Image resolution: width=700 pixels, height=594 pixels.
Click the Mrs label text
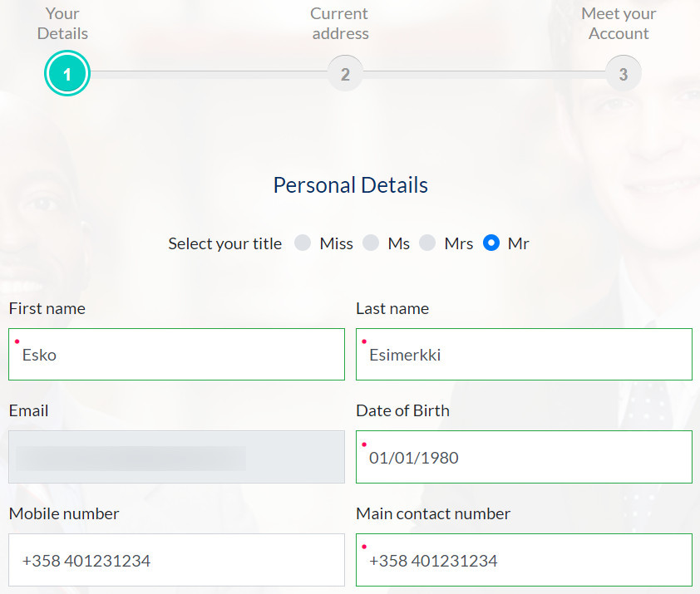coord(458,243)
